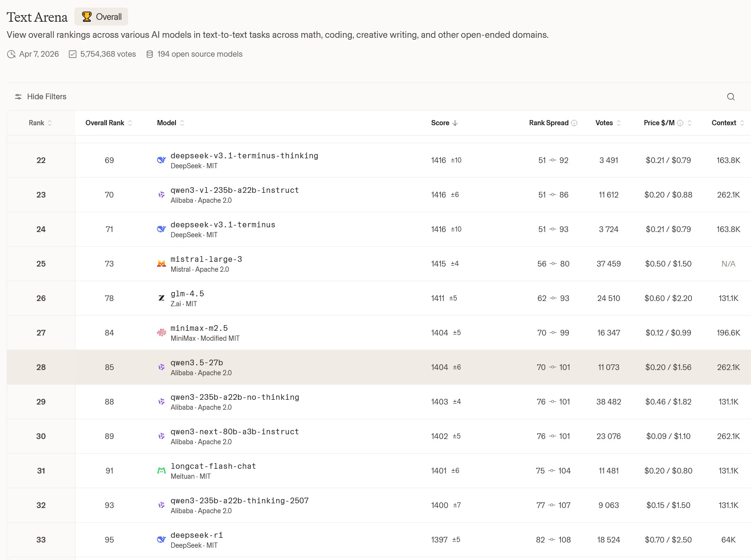Image resolution: width=751 pixels, height=560 pixels.
Task: Click the Alibaba logo for qwen3-235b-a22b-no-thinking
Action: pos(161,402)
